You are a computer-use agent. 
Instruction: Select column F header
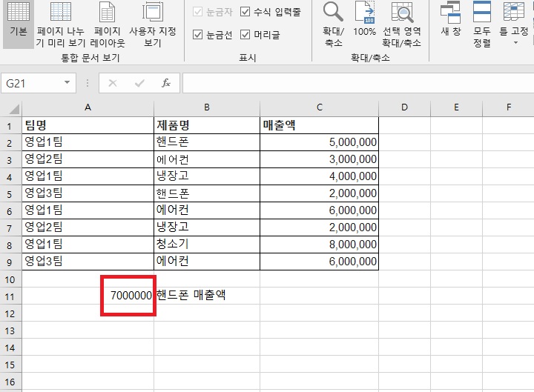[x=509, y=107]
